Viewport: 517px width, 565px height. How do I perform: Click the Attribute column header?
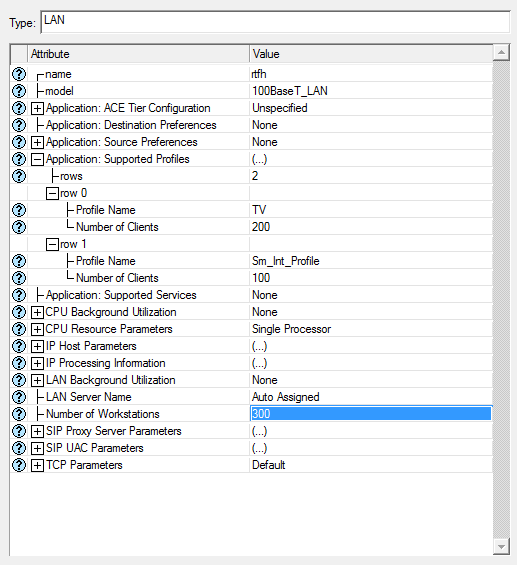tap(138, 54)
